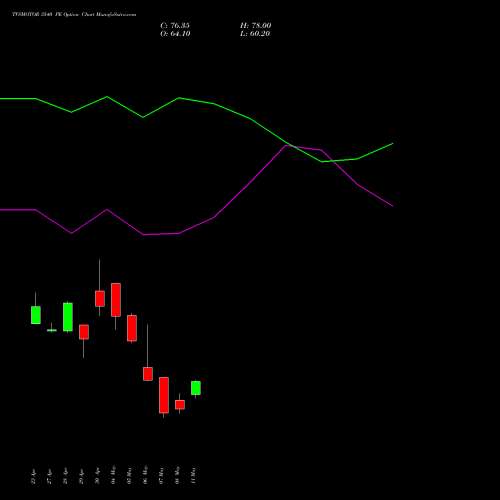
Task: Click the tiny green doji candle
Action: pyautogui.click(x=52, y=330)
